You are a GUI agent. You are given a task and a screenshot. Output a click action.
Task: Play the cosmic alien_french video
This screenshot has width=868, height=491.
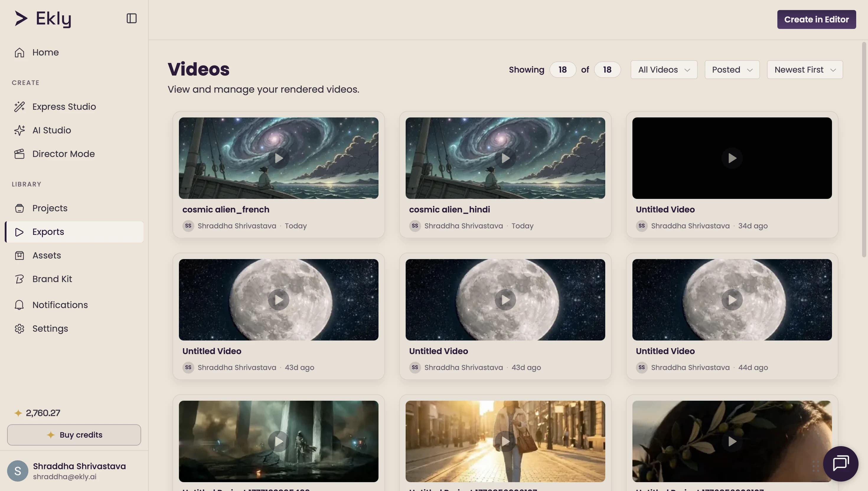[x=279, y=158]
